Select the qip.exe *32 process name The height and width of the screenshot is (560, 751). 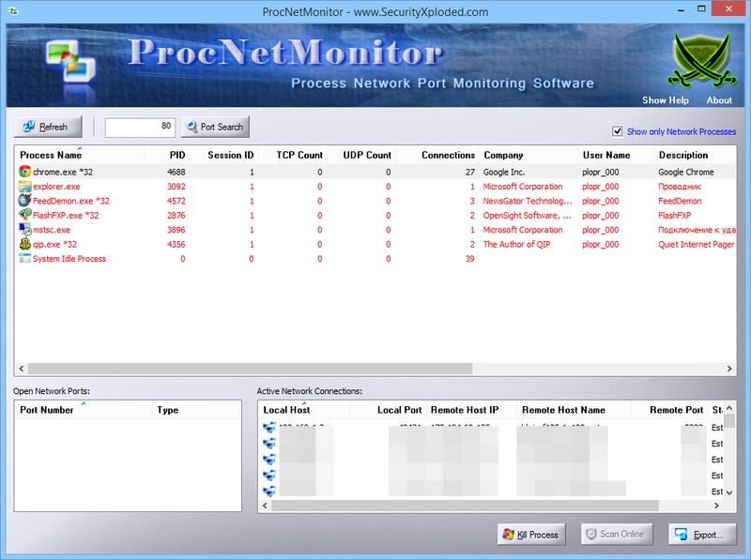[54, 244]
